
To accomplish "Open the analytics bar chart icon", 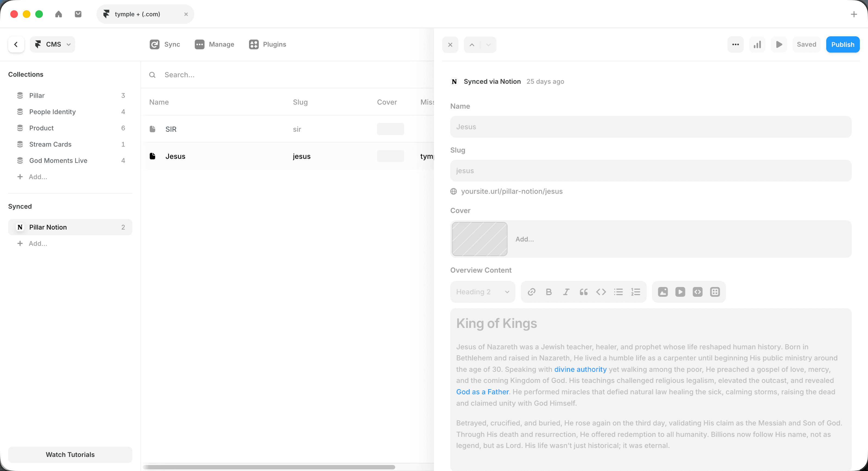I will click(757, 44).
